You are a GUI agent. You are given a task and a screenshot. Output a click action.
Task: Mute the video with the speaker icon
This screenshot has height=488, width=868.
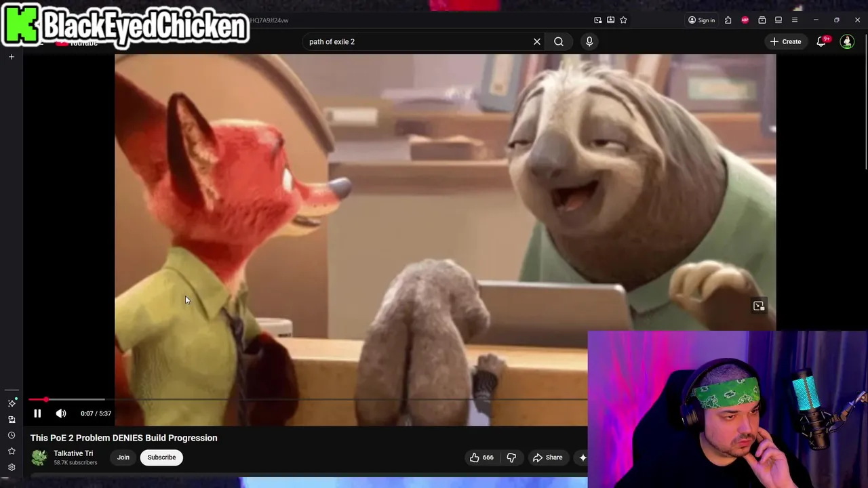click(x=61, y=413)
